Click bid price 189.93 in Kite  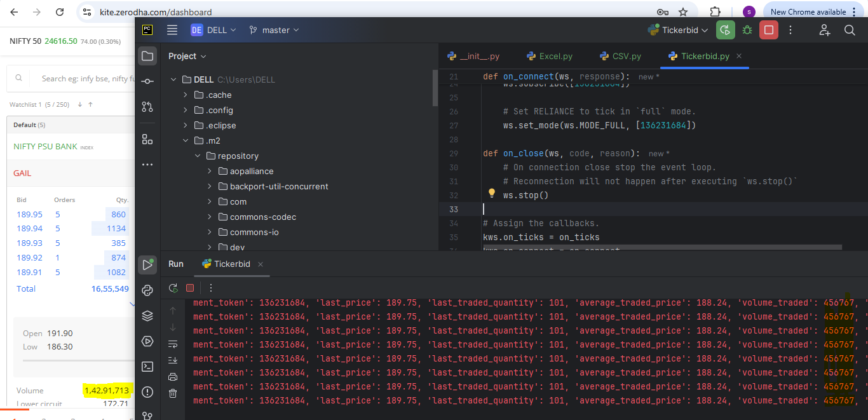coord(29,243)
